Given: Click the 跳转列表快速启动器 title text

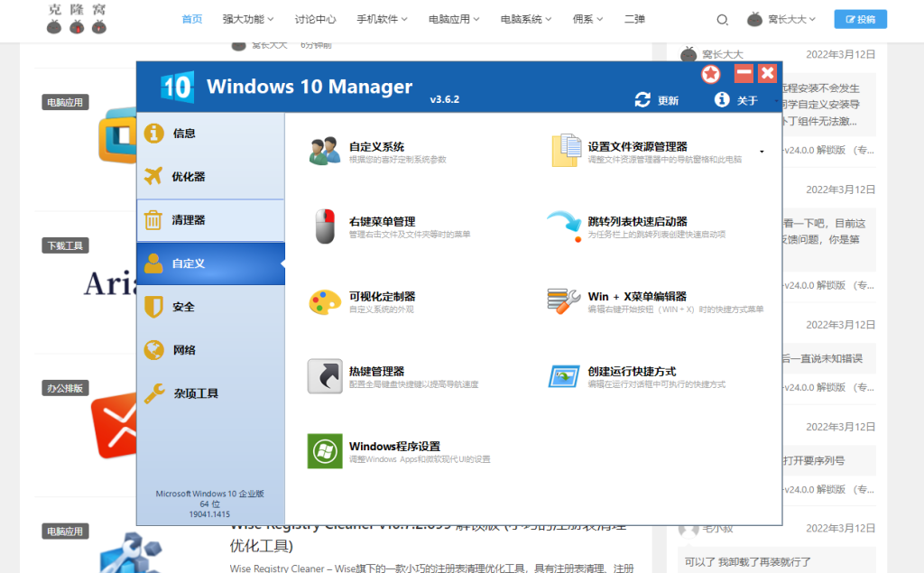Looking at the screenshot, I should pyautogui.click(x=638, y=222).
